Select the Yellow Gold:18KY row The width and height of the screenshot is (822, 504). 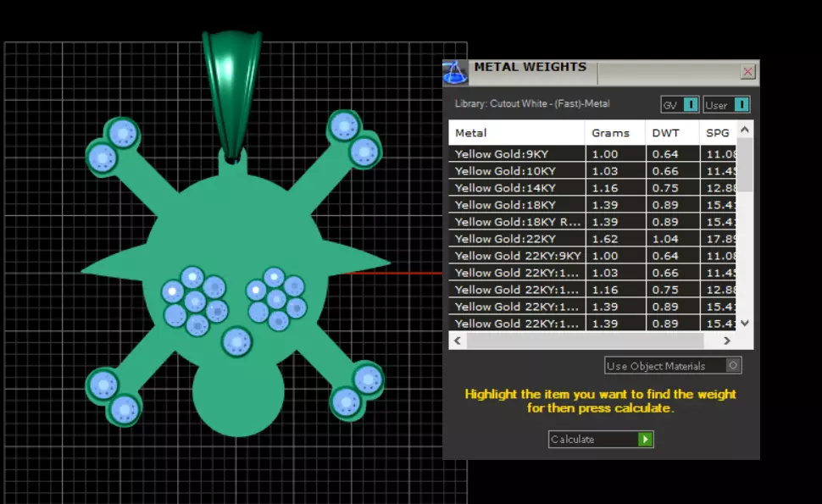pos(592,205)
